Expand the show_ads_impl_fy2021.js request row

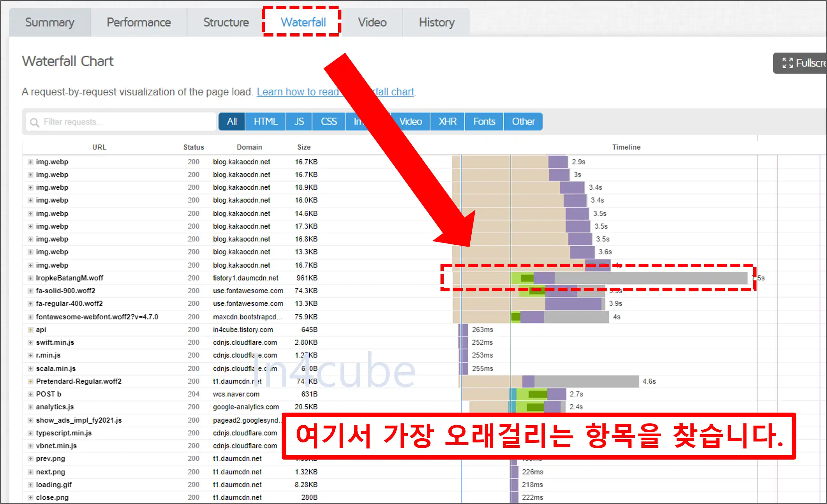(30, 420)
